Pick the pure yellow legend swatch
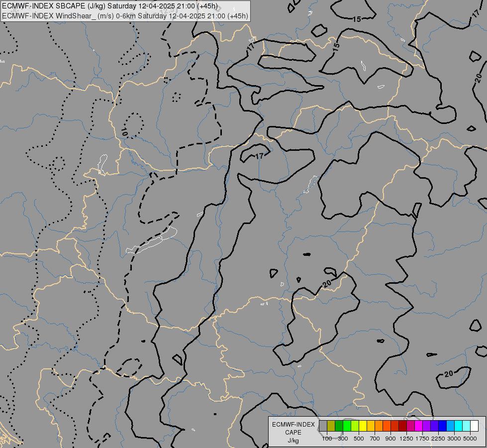The height and width of the screenshot is (448, 487). 363,426
